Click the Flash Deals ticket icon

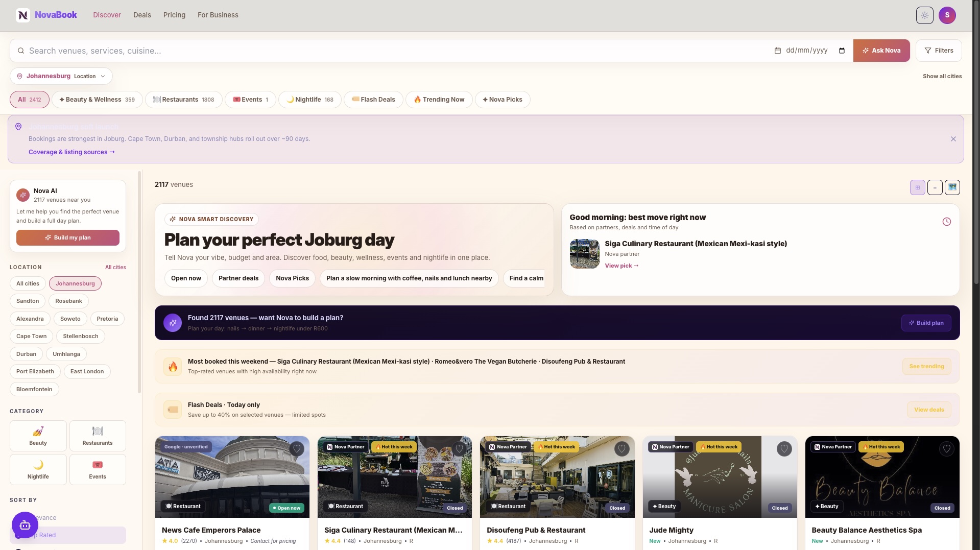click(173, 410)
